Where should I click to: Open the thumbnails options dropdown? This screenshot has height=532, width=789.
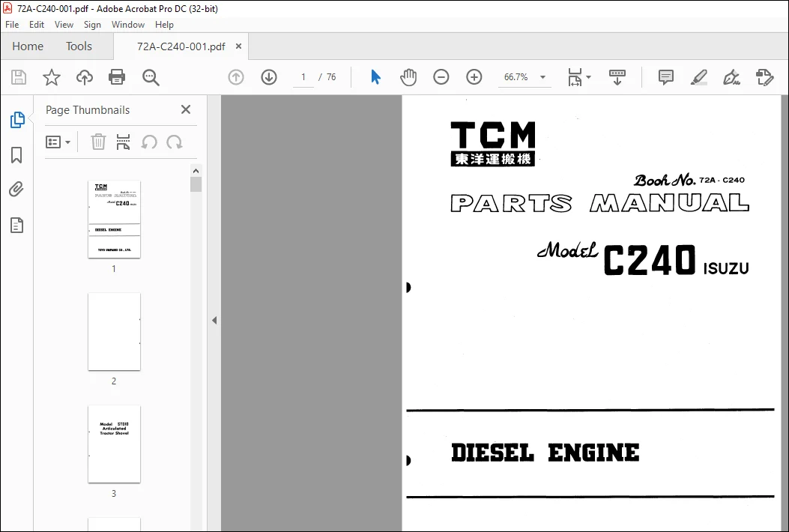coord(58,142)
